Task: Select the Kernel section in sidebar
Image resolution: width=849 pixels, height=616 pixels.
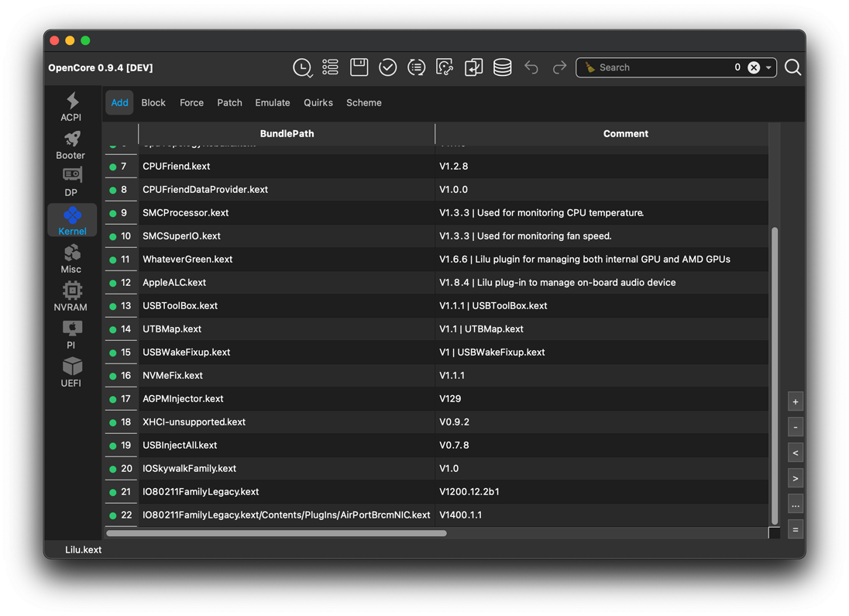Action: [x=72, y=221]
